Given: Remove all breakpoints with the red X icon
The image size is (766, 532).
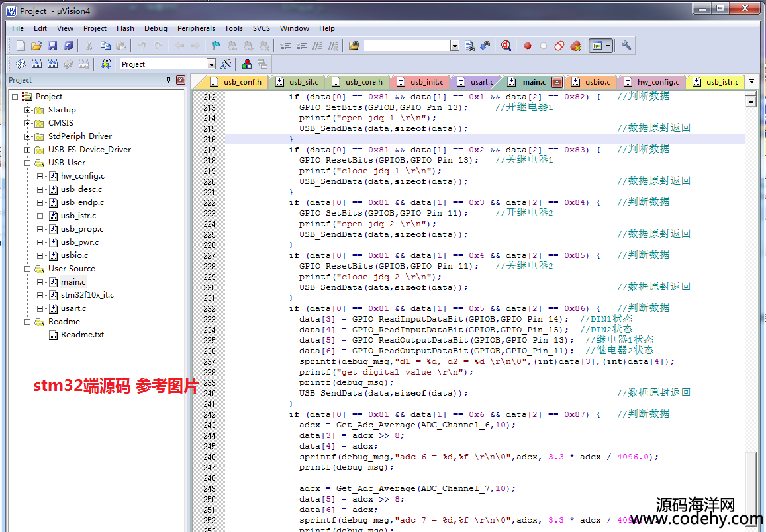Looking at the screenshot, I should [x=575, y=46].
